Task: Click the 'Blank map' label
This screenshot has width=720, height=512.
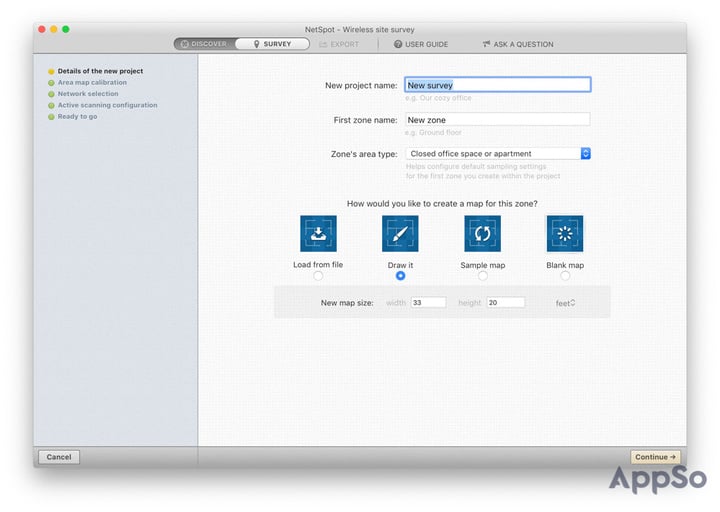Action: [565, 265]
